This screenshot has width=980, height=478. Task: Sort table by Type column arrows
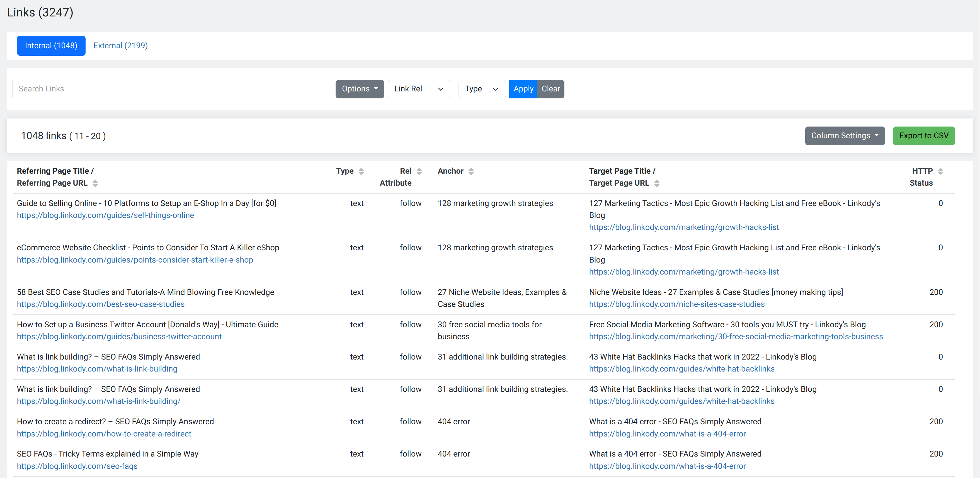pos(361,171)
